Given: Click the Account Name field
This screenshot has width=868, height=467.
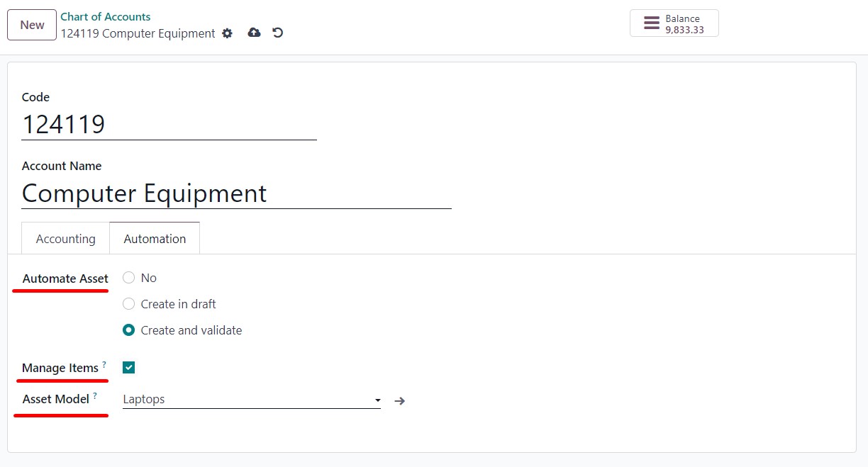Looking at the screenshot, I should click(236, 193).
